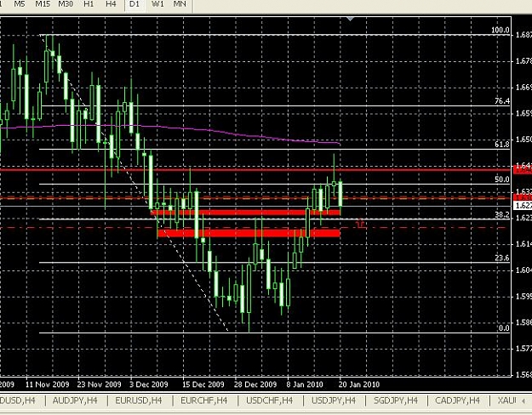
Task: Select the Fibonacci 23.6 level label
Action: (x=502, y=258)
